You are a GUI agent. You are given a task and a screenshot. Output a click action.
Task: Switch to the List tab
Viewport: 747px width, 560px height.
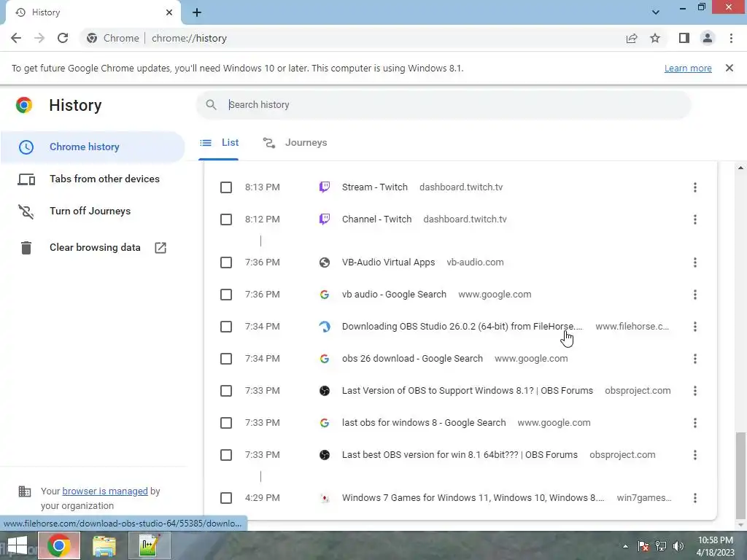click(x=219, y=143)
